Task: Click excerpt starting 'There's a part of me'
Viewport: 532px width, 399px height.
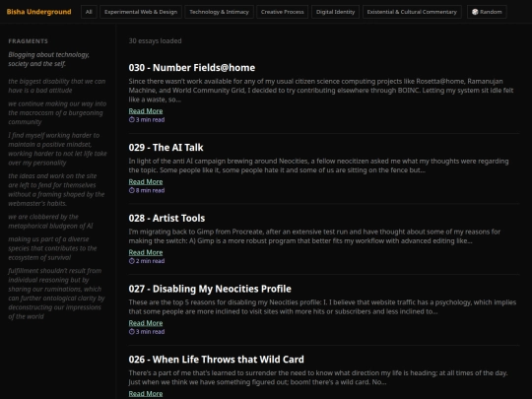Action: (x=318, y=377)
